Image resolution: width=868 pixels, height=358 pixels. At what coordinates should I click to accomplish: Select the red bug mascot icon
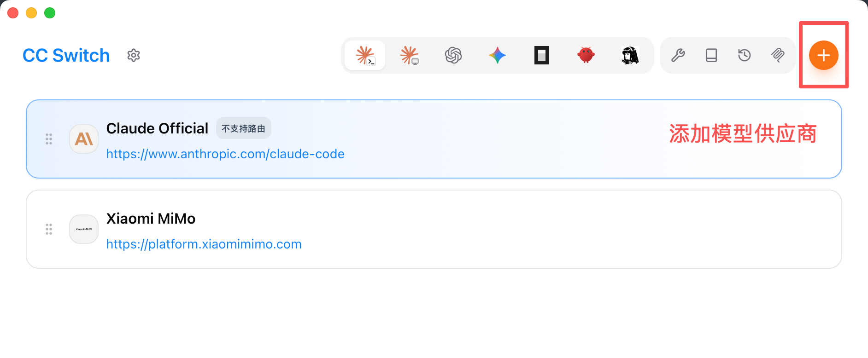(586, 55)
